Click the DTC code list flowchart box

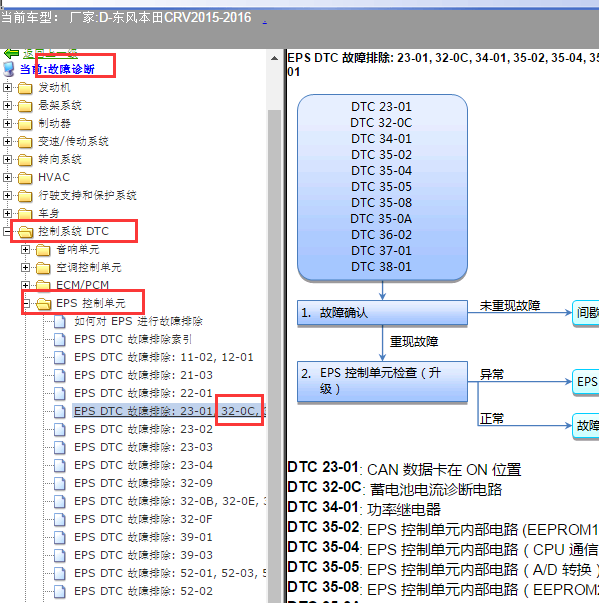coord(383,187)
